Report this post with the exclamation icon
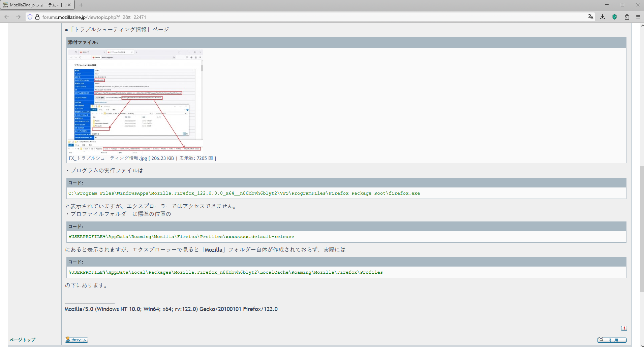The image size is (644, 347). pos(624,328)
